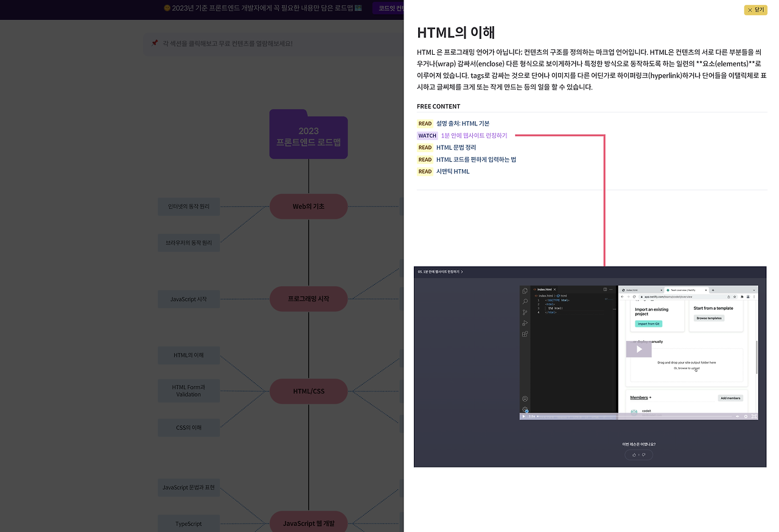Click the browser forward arrow
Screen dimensions: 779x532
628,296
